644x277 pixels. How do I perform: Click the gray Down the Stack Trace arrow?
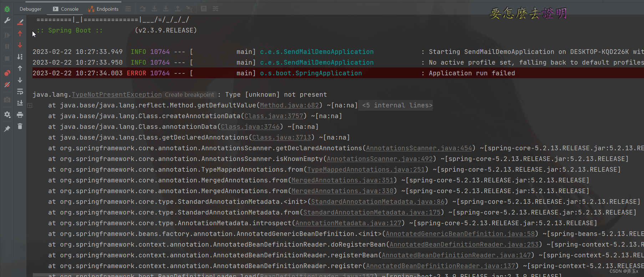(x=20, y=80)
